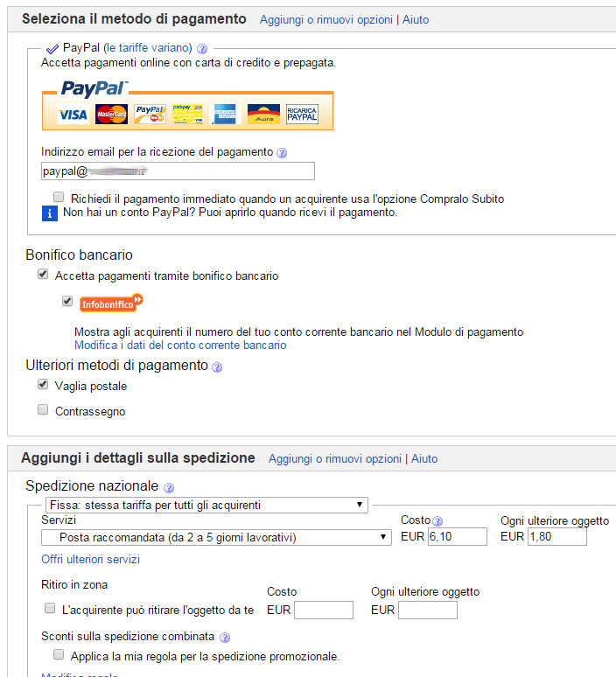Viewport: 616px width, 677px height.
Task: Enable immediate payment for Compralo Subito
Action: [59, 198]
